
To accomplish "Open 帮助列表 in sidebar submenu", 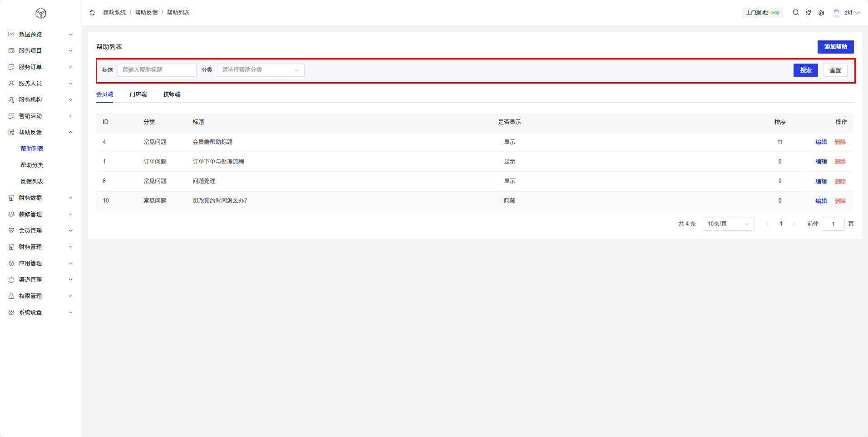I will click(32, 149).
